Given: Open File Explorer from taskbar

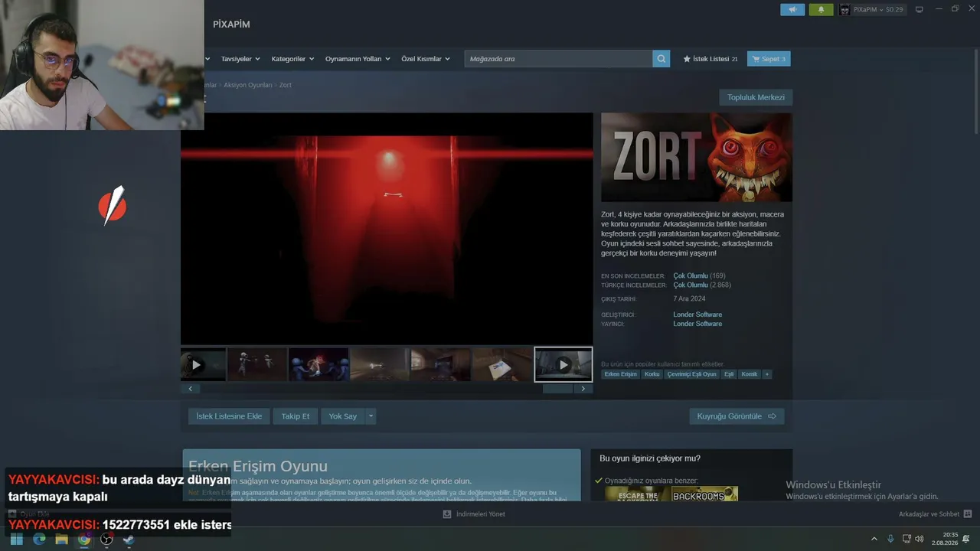Looking at the screenshot, I should 61,539.
